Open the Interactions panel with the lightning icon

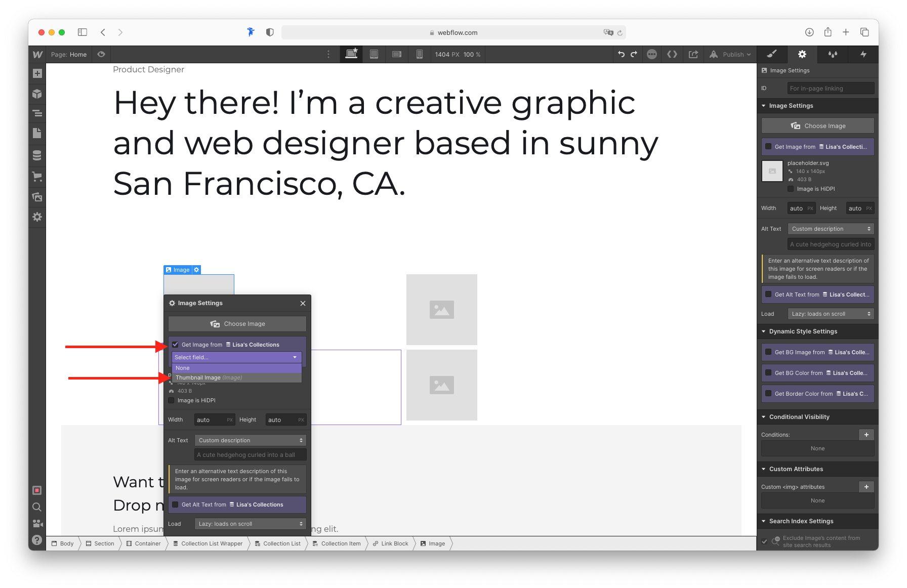pyautogui.click(x=863, y=54)
